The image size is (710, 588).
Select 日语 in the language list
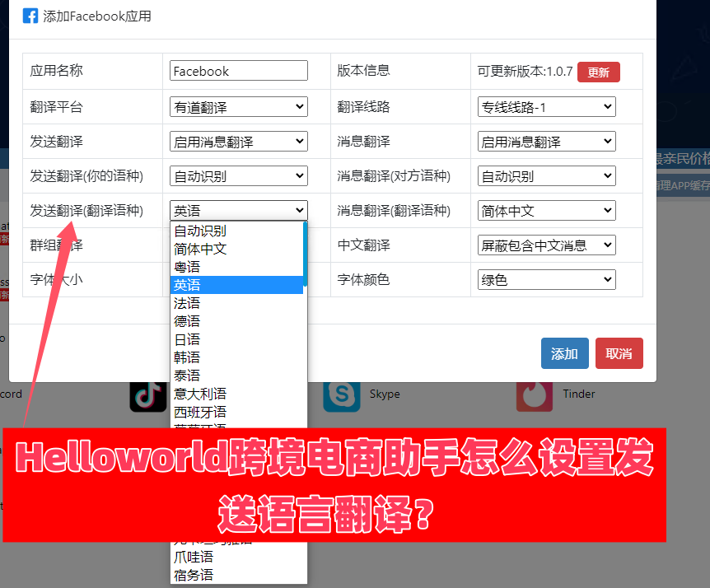[237, 339]
